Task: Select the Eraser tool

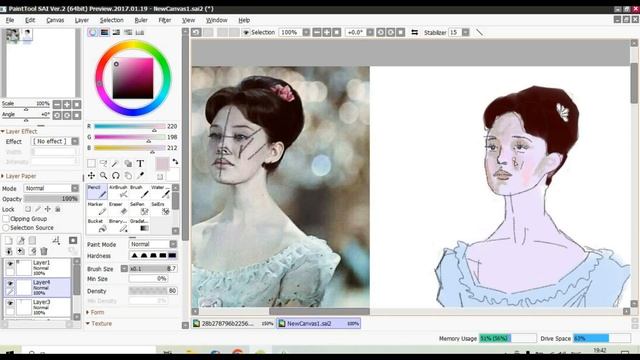Action: (x=118, y=208)
